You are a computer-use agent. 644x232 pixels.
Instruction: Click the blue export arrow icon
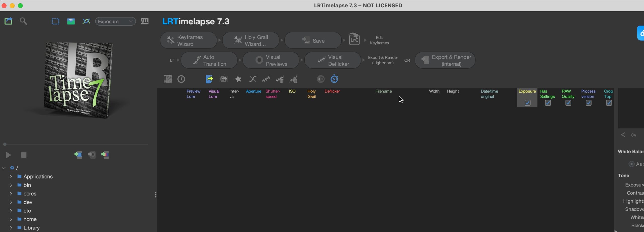coord(209,79)
